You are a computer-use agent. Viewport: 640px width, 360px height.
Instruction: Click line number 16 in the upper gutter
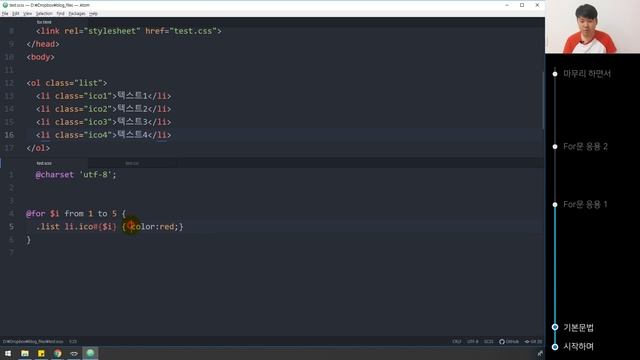tap(9, 135)
